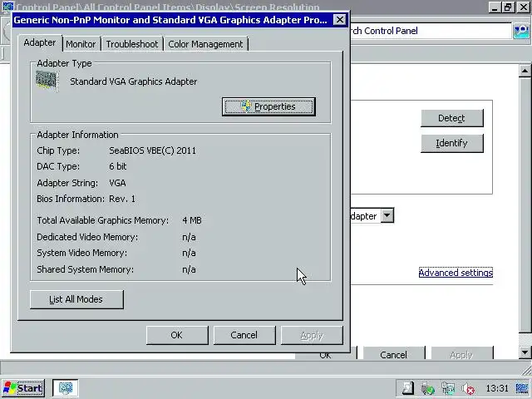Image resolution: width=532 pixels, height=399 pixels.
Task: Click the Control Panel window title icon
Action: point(7,7)
